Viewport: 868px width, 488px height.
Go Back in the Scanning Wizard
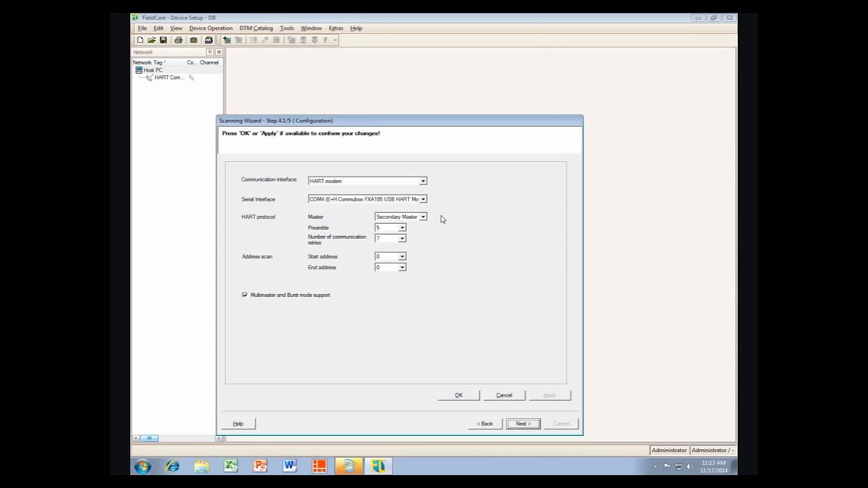[x=485, y=424]
